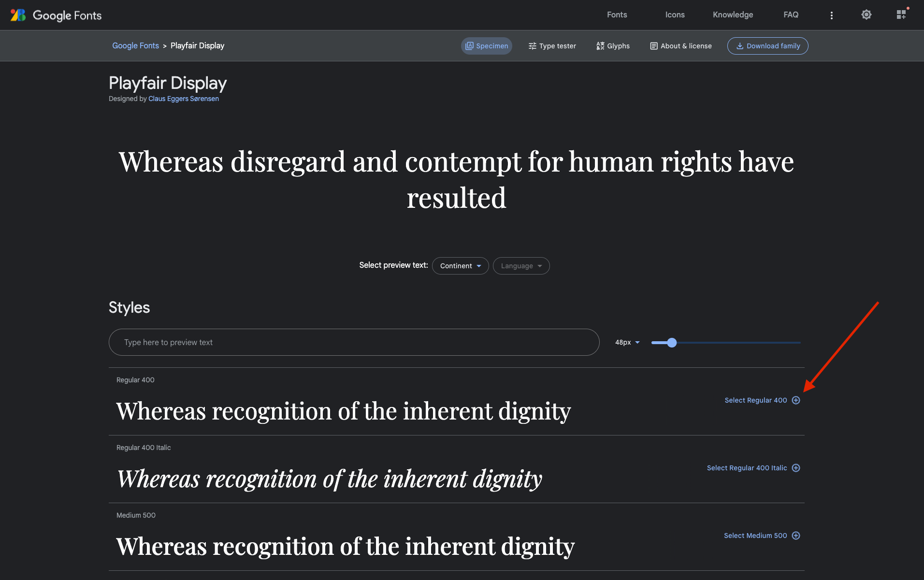Open the Icons menu item

point(675,15)
